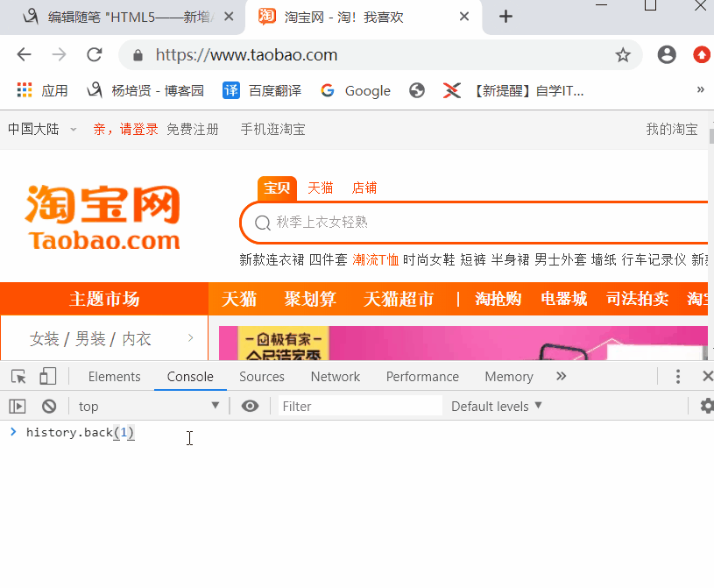Go back using the browser back arrow
The image size is (714, 588).
coord(25,55)
